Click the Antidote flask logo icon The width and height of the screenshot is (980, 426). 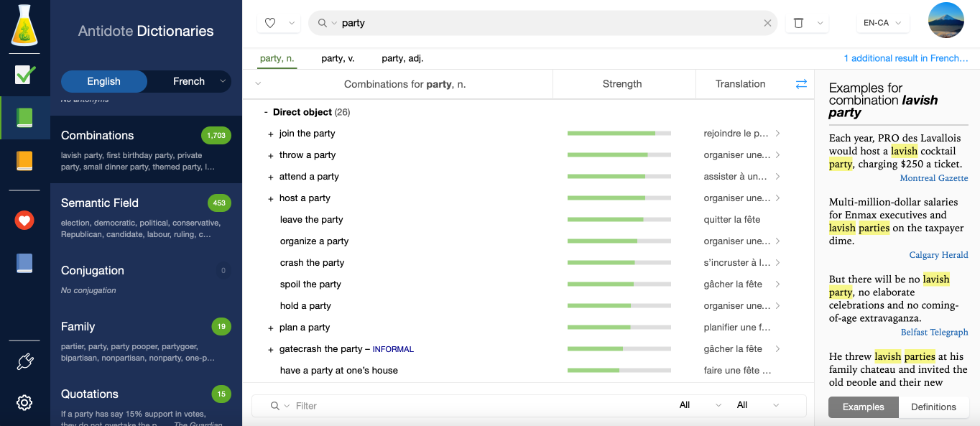(24, 26)
